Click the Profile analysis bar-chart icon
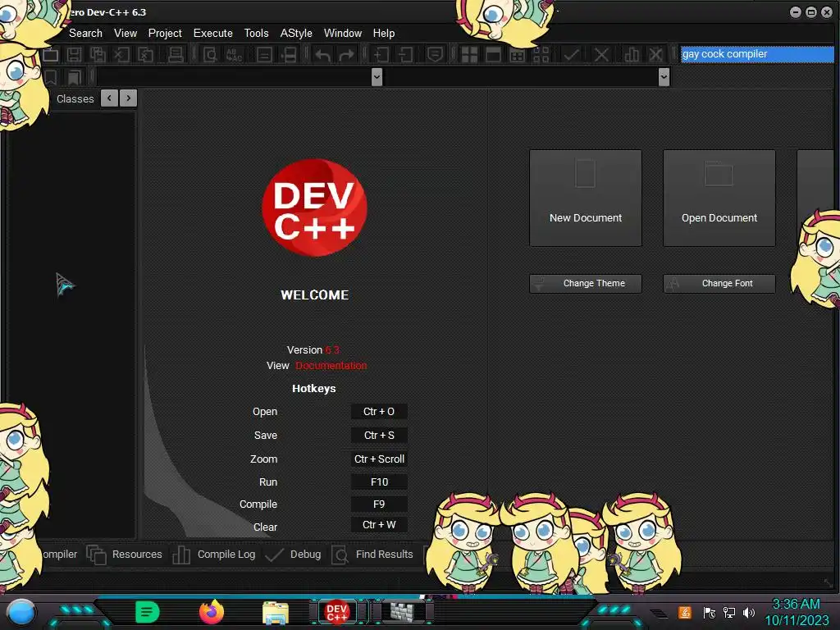840x630 pixels. (632, 55)
